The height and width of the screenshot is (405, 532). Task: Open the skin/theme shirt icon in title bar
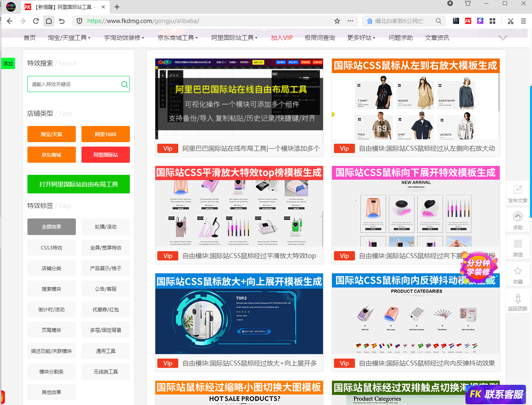468,3
